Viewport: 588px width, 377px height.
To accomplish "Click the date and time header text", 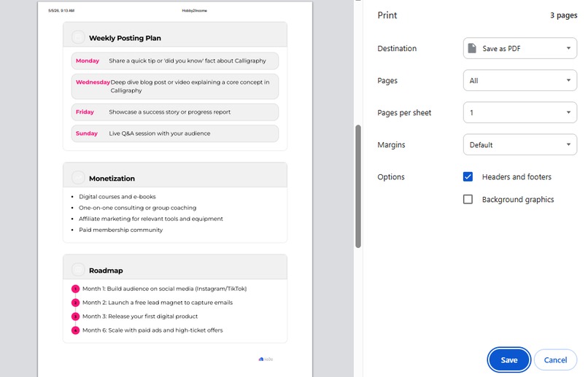I will 61,10.
